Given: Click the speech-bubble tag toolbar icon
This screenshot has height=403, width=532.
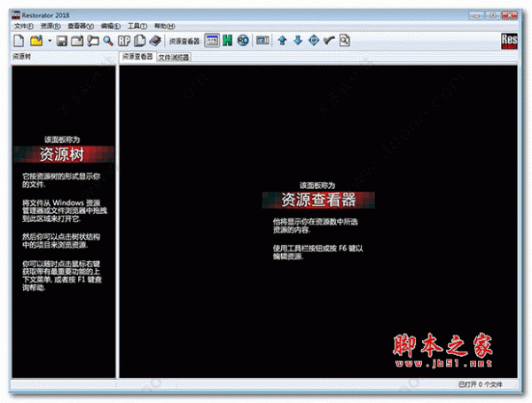Looking at the screenshot, I should (x=92, y=41).
